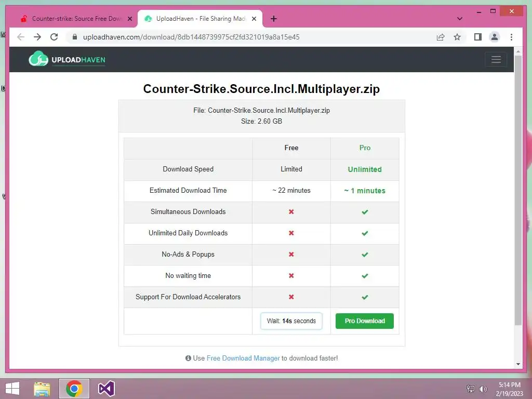
Task: Click red X for Simultaneous Downloads
Action: (291, 212)
